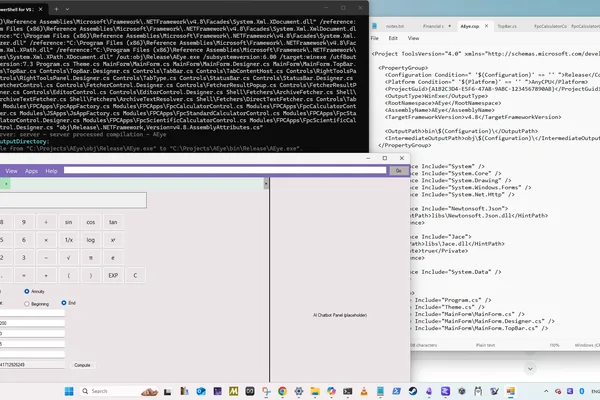Switch to the notes.txt tab in Notepad
Viewport: 600px width, 400px height.
pos(395,26)
